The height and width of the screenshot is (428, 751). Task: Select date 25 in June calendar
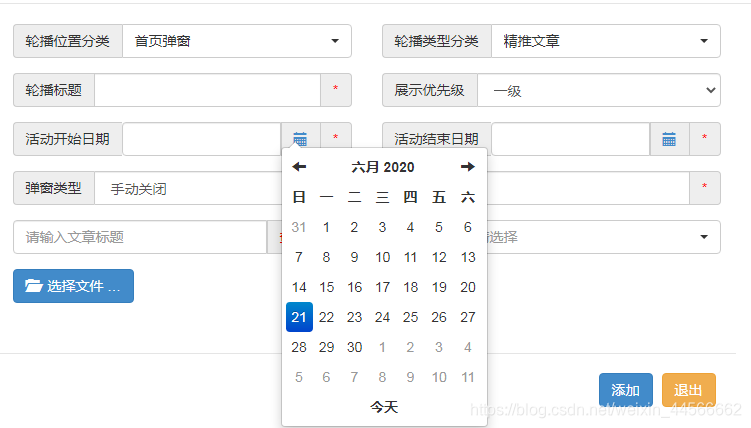tap(410, 317)
